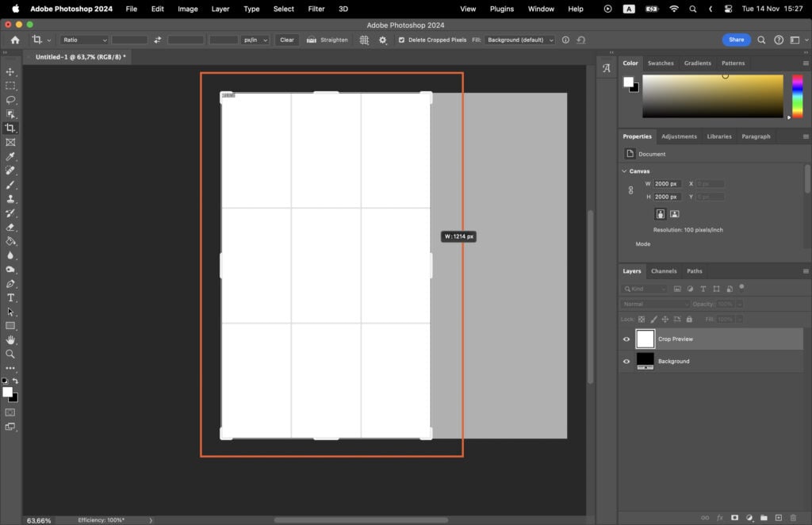812x525 pixels.
Task: Click the Straighten button in options bar
Action: (x=328, y=40)
